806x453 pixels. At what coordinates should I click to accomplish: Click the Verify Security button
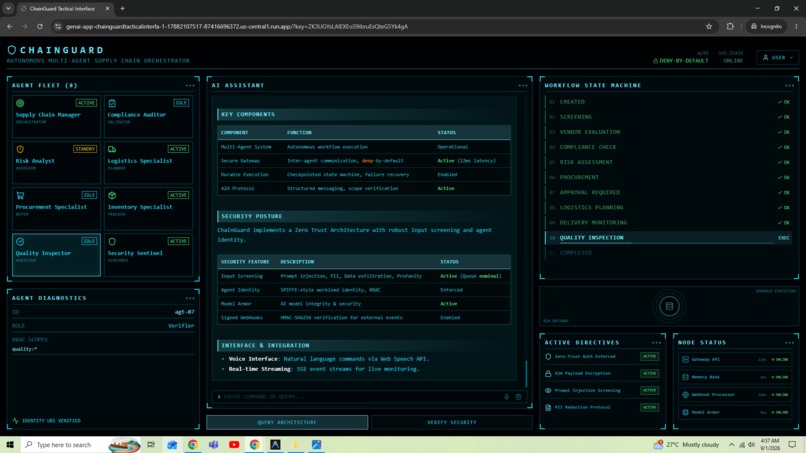(x=451, y=422)
